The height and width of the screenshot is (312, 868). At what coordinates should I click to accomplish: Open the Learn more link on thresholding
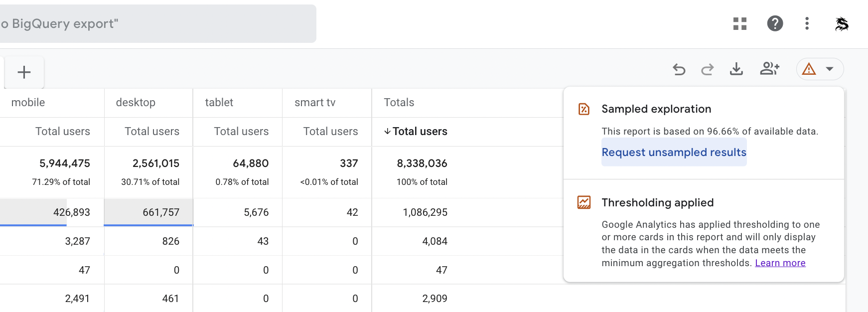coord(780,263)
